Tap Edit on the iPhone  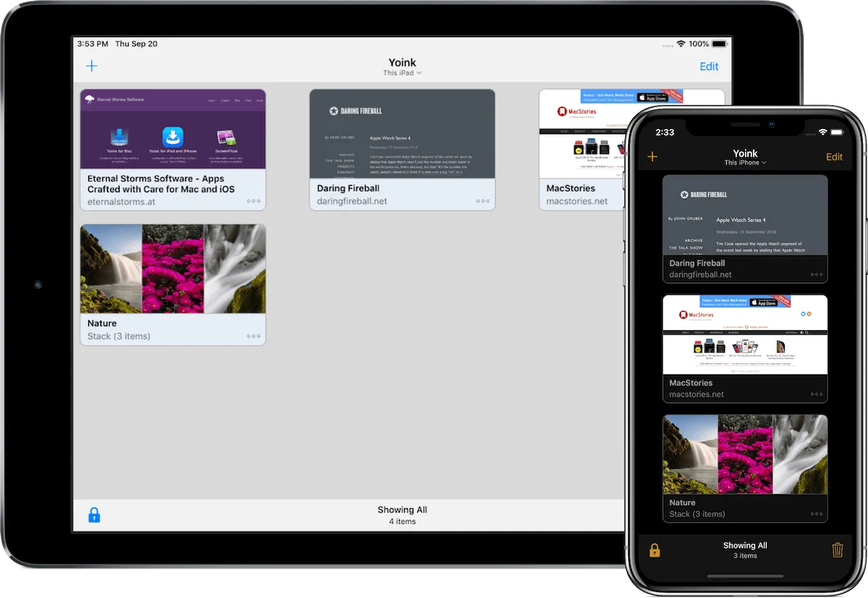(x=834, y=157)
